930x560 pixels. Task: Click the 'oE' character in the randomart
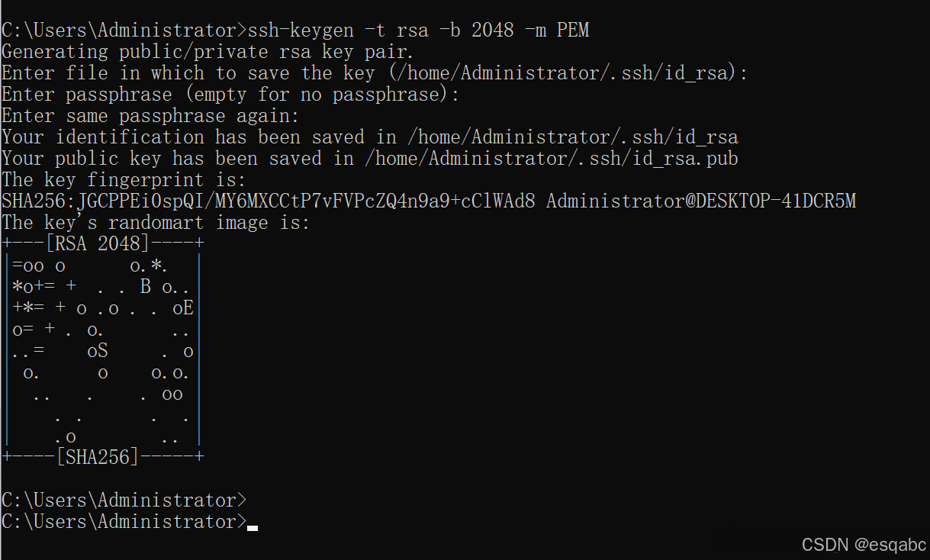click(x=183, y=308)
